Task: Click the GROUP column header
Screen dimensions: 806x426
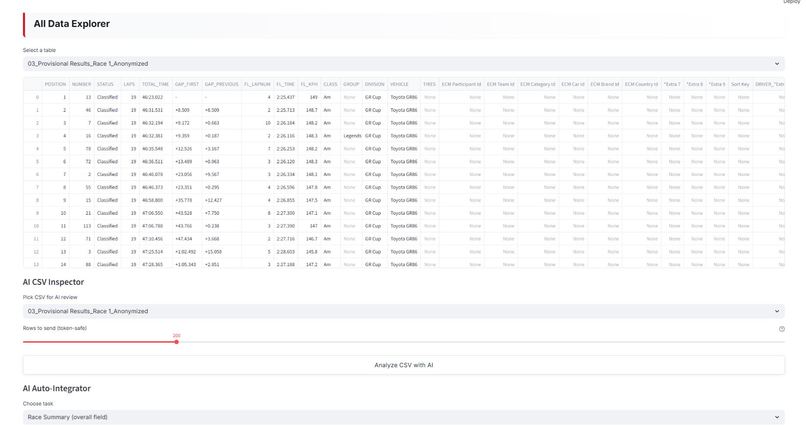Action: point(351,84)
